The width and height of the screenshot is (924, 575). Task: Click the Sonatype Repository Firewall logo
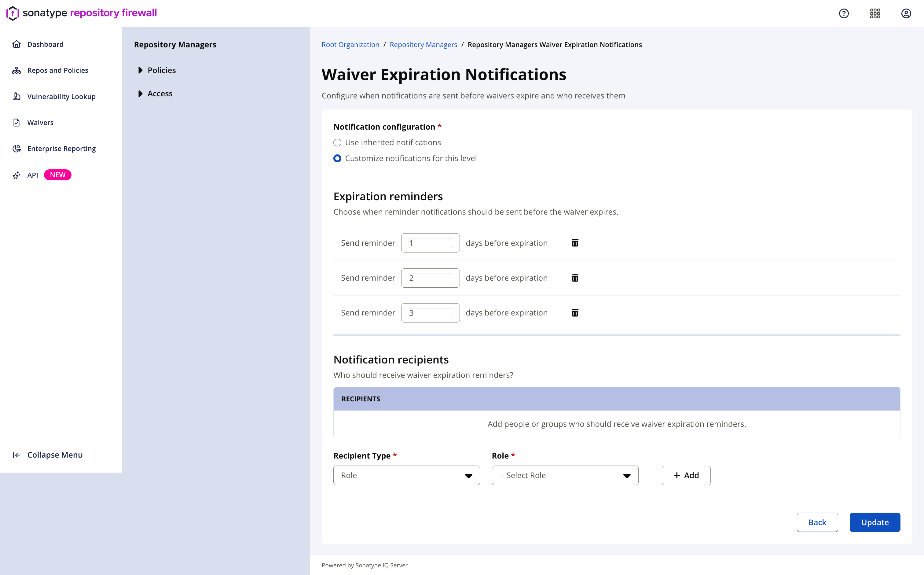coord(81,13)
